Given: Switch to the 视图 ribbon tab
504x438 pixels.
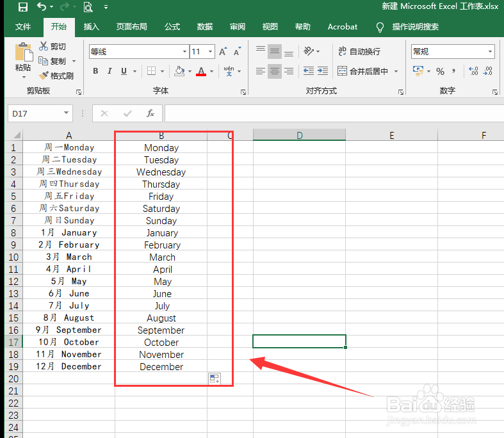Looking at the screenshot, I should tap(270, 27).
